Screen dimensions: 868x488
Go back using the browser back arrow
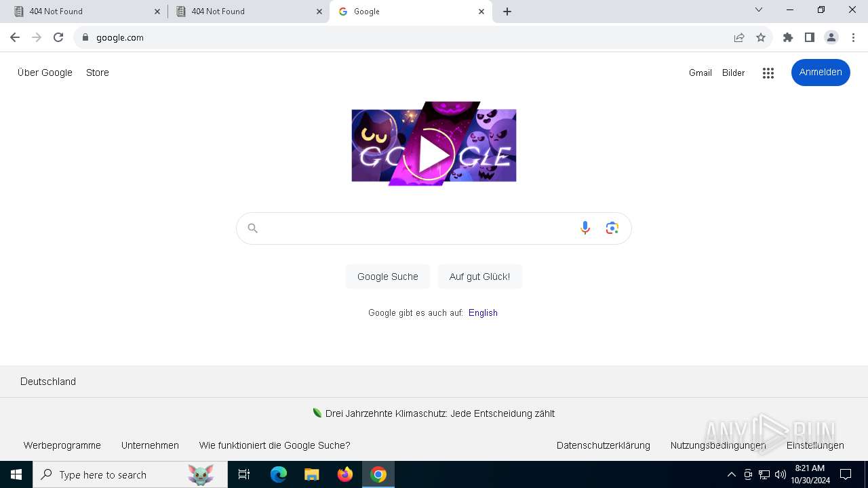[x=15, y=37]
